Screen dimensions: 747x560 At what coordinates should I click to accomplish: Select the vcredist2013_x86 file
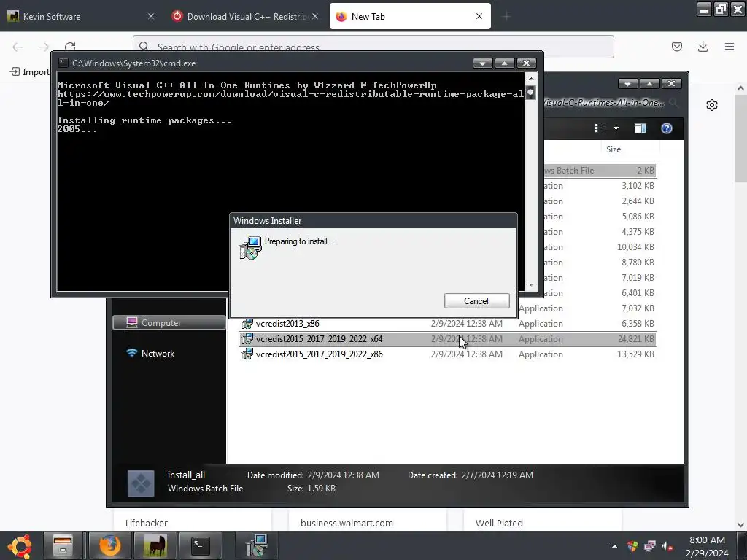[x=287, y=323]
